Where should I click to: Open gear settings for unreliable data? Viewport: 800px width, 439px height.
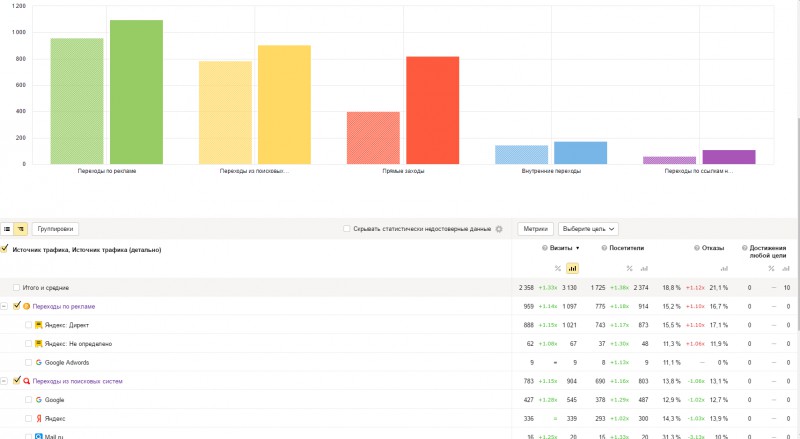[x=499, y=229]
